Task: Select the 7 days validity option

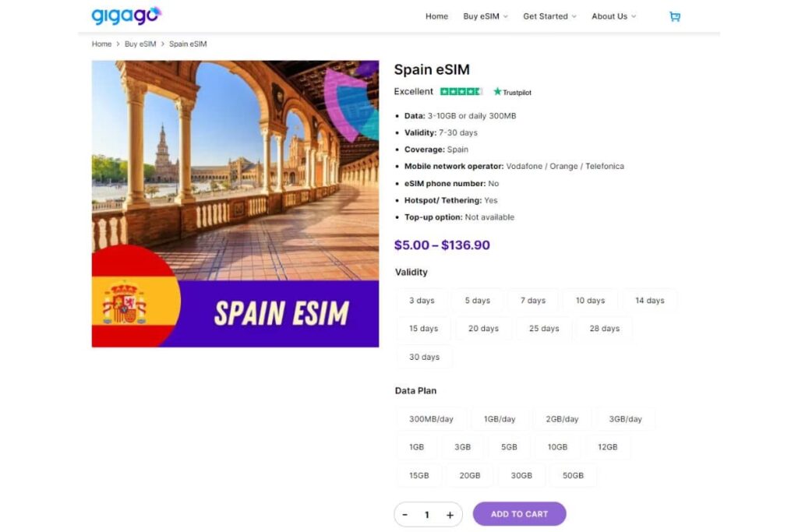Action: point(533,301)
